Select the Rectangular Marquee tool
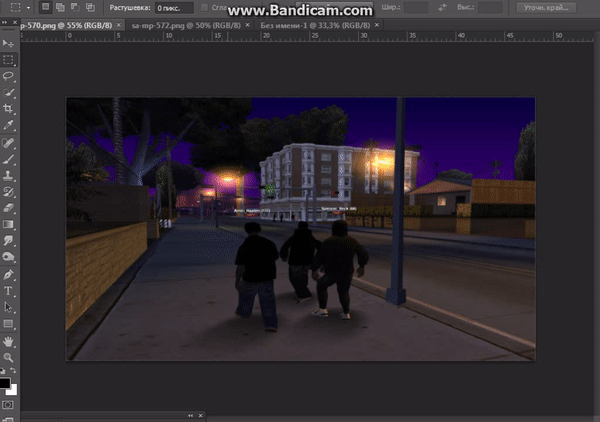The height and width of the screenshot is (422, 600). point(8,60)
